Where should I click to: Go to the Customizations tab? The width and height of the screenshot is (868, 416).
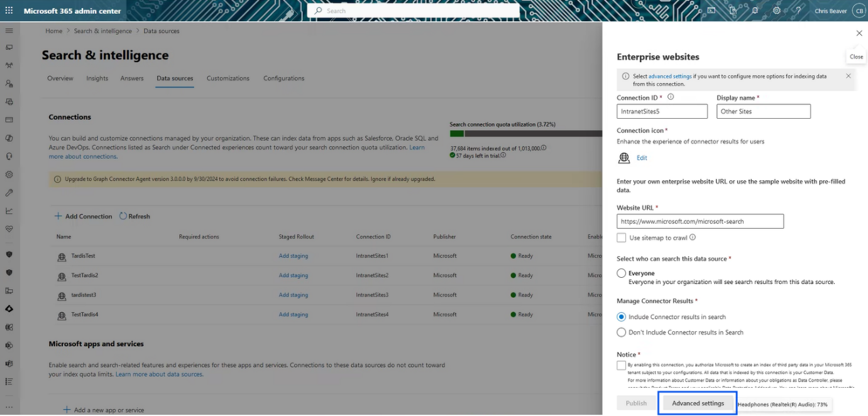(228, 79)
